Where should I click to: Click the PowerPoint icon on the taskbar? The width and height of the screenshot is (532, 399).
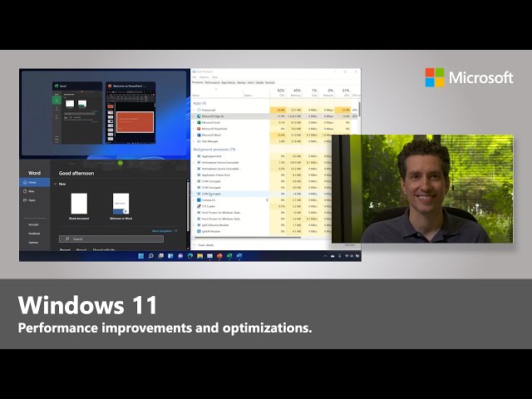coord(219,256)
